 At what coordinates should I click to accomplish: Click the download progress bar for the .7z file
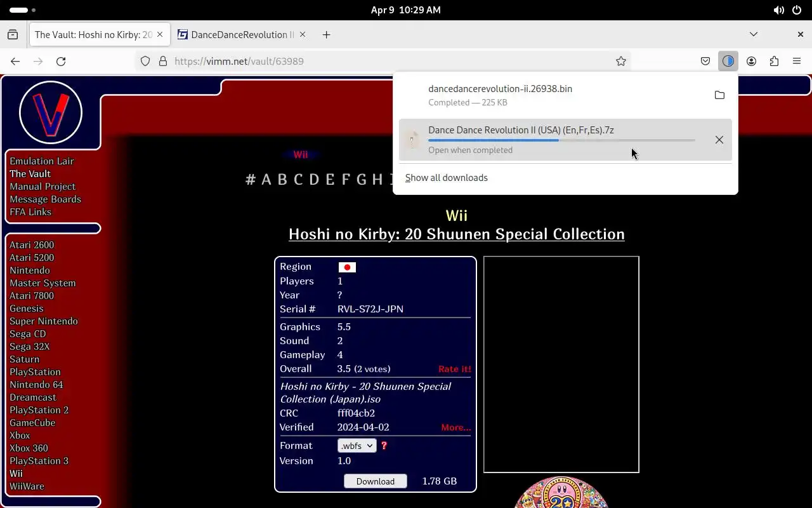(561, 140)
